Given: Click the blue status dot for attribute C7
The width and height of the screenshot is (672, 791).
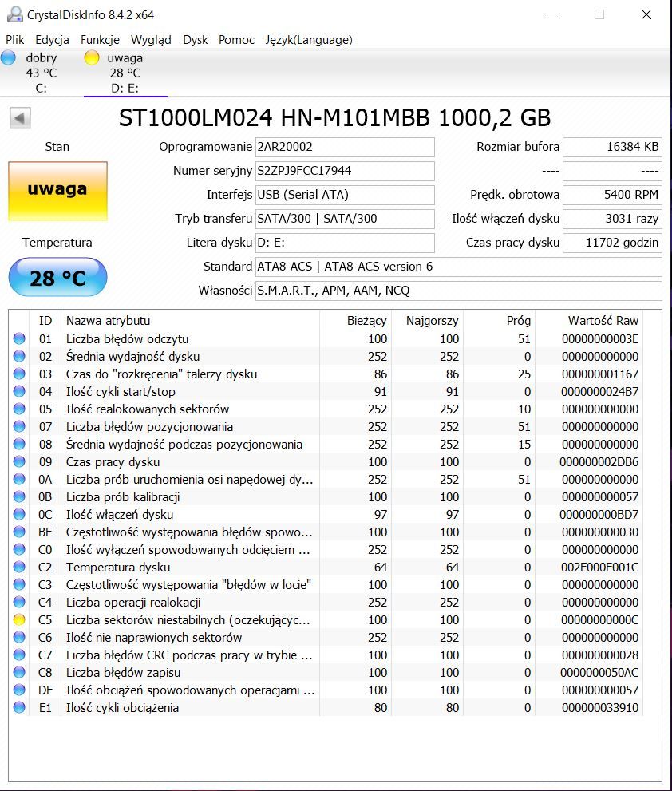Looking at the screenshot, I should (19, 655).
